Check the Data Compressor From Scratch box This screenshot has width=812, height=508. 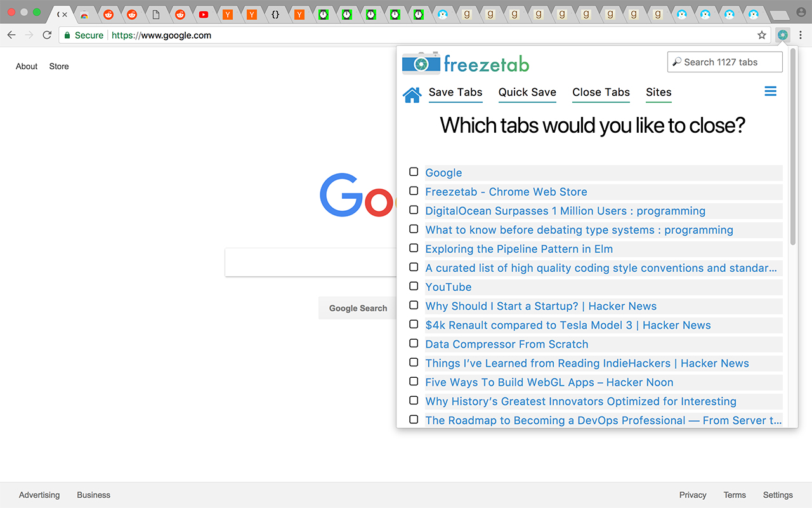tap(414, 343)
